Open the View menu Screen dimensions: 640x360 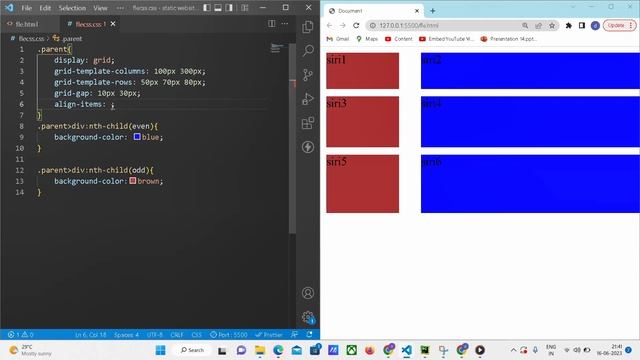point(100,8)
